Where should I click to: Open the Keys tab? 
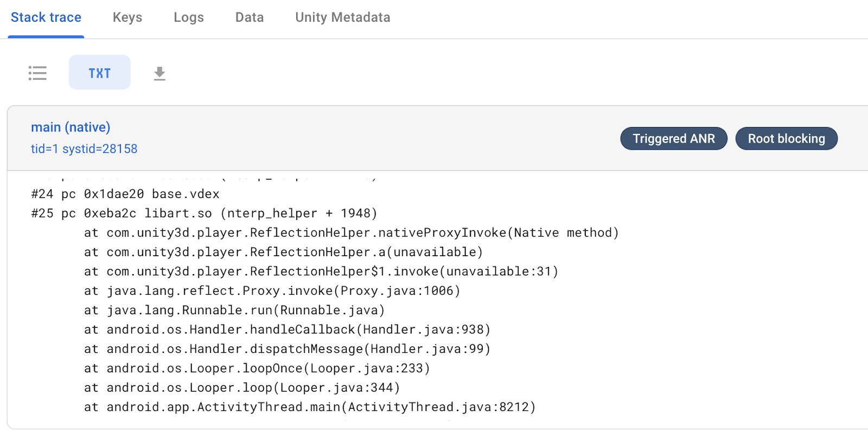(127, 18)
